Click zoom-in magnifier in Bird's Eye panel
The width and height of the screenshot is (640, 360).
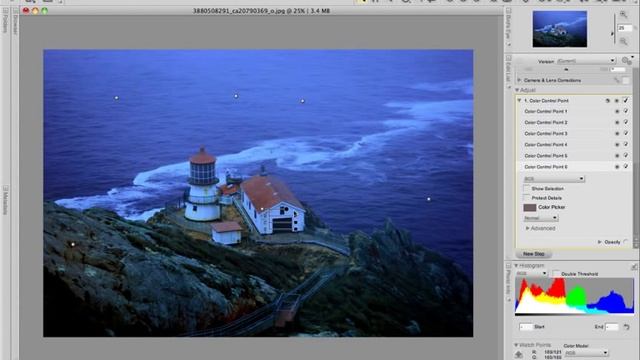[x=623, y=15]
